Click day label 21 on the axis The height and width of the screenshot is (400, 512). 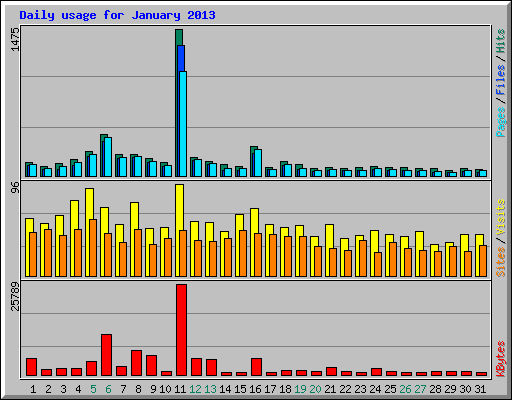tap(330, 389)
